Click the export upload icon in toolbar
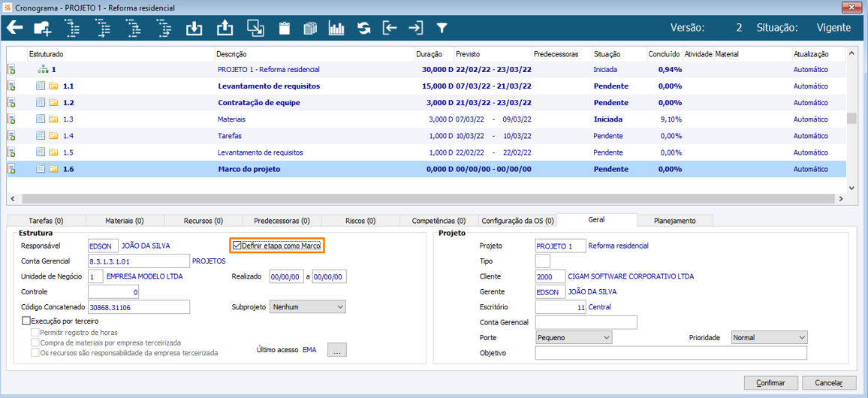The image size is (868, 398). (x=225, y=29)
